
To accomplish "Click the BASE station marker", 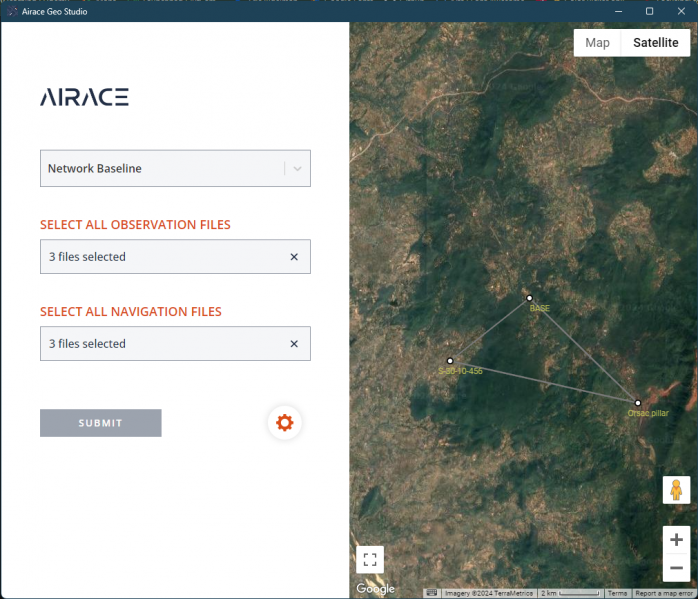I will tap(529, 298).
